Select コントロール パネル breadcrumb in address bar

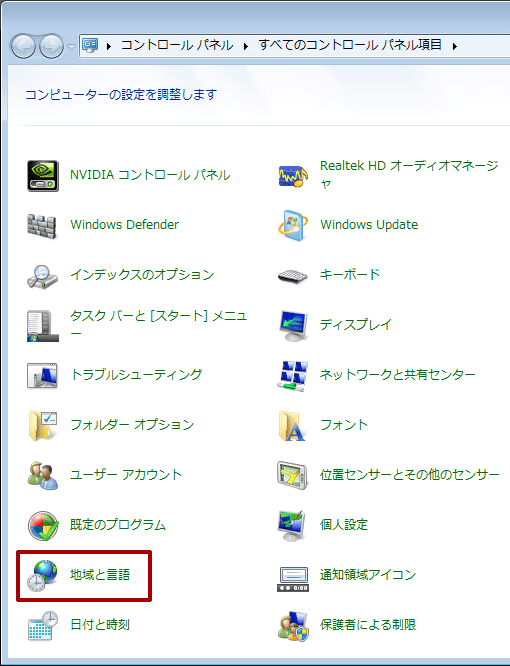[177, 45]
